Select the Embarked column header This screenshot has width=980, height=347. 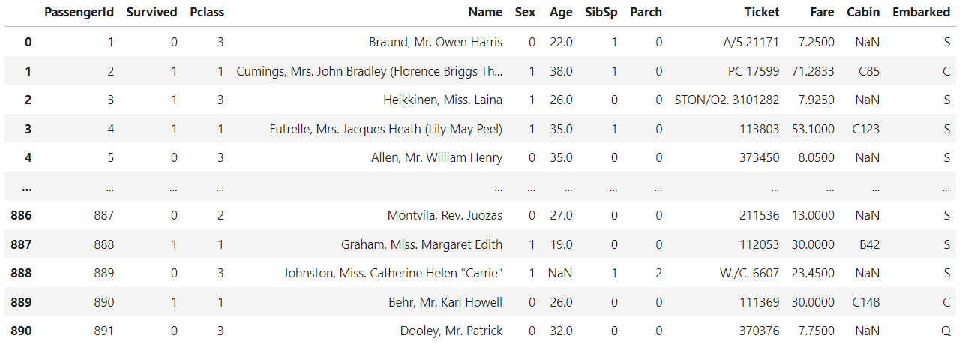coord(921,12)
